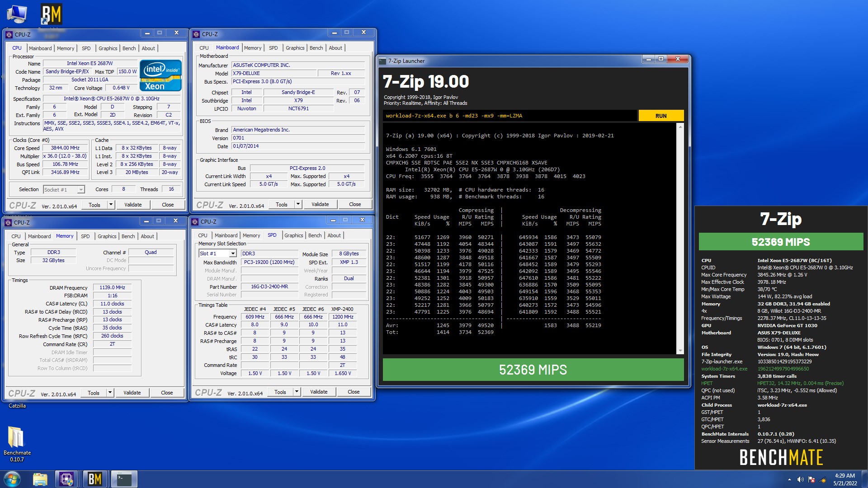
Task: Switch to Mainboard tab in CPU window
Action: click(x=40, y=48)
